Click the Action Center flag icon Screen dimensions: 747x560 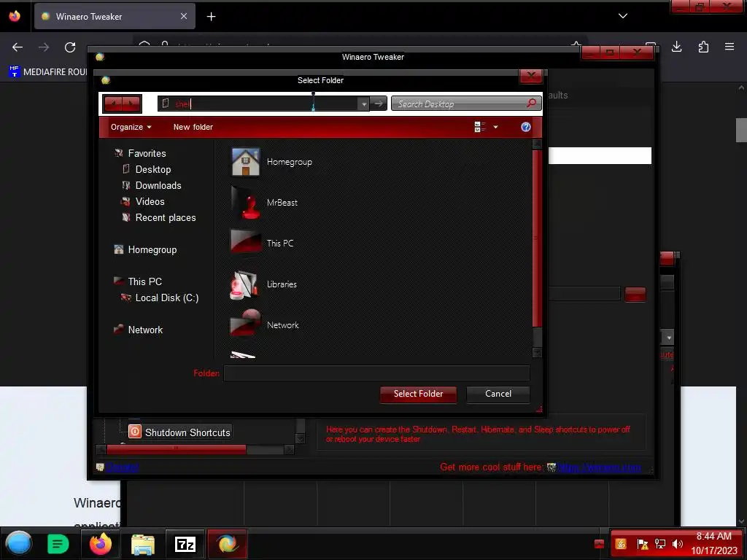(643, 544)
